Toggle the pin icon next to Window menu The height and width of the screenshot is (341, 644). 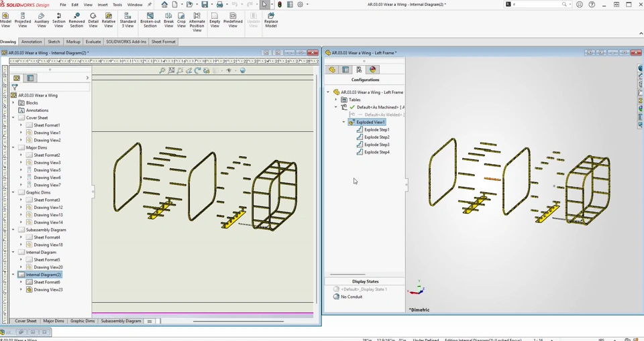tap(150, 5)
